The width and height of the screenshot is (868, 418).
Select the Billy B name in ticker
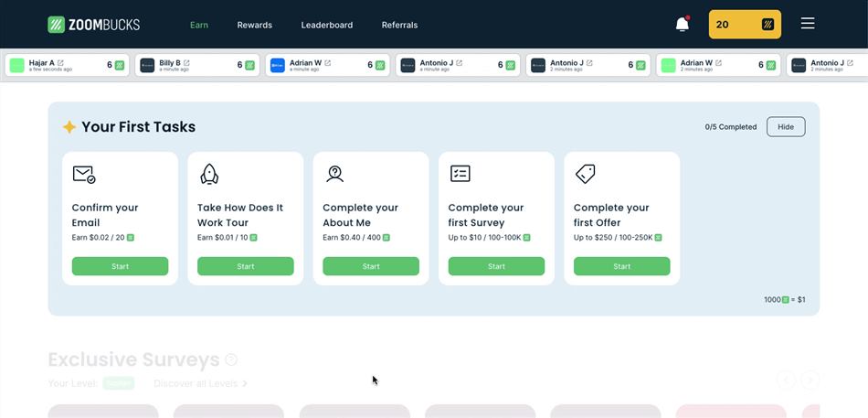(170, 62)
